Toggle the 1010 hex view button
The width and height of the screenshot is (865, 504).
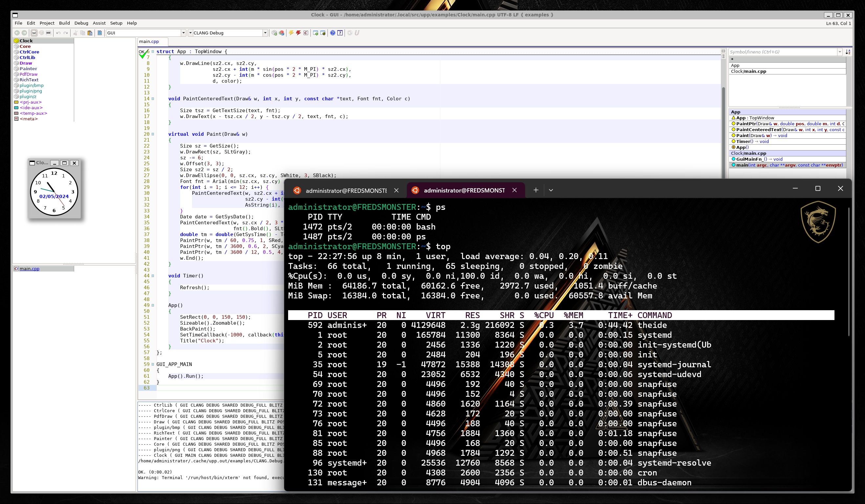click(x=48, y=33)
